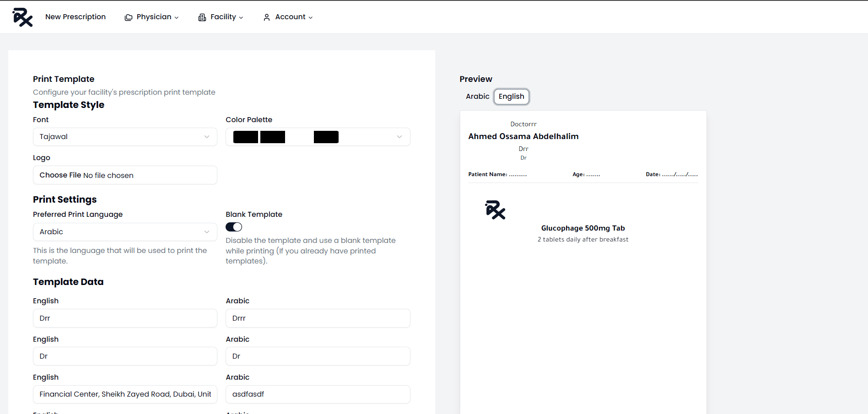The height and width of the screenshot is (414, 868).
Task: Click the chevron arrow beside Physician
Action: click(177, 18)
